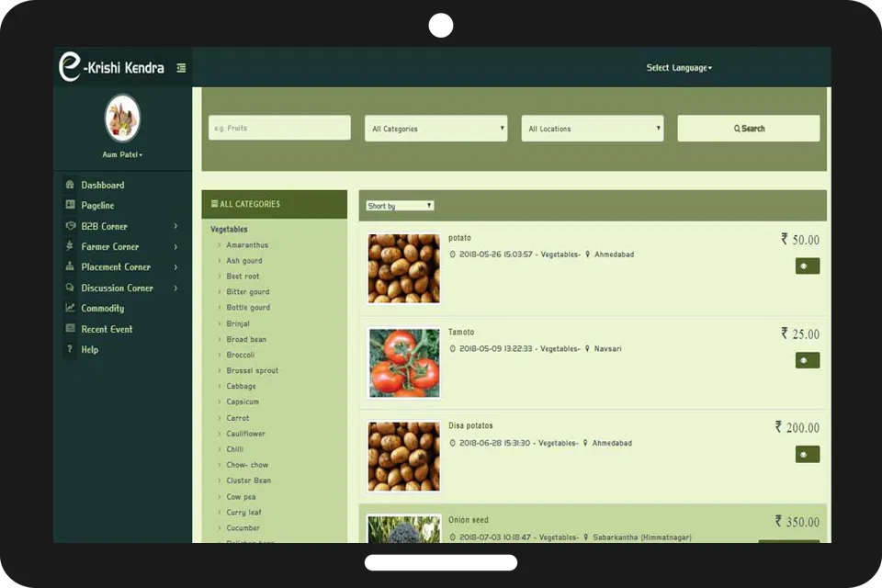Viewport: 882px width, 588px height.
Task: Open the Tamoto listing title
Action: pyautogui.click(x=461, y=332)
